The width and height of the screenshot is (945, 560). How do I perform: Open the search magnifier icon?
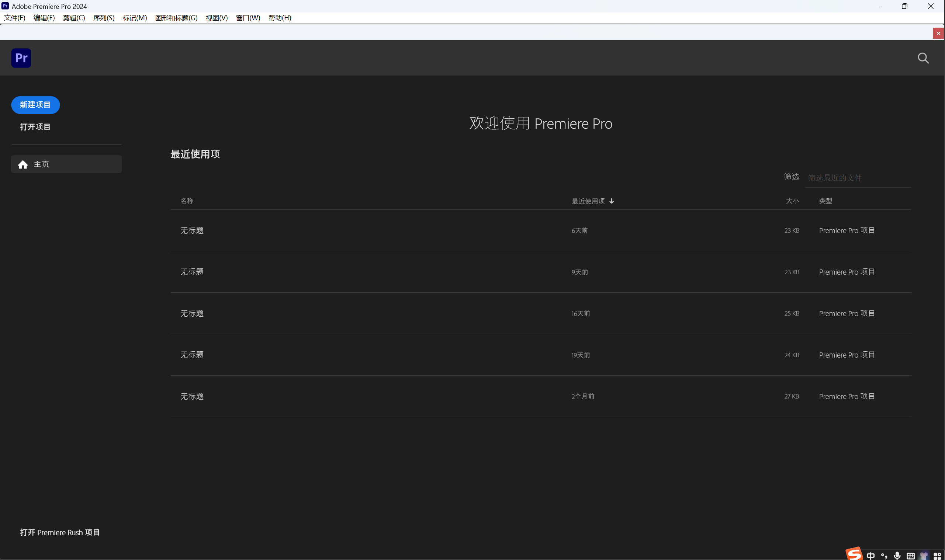[x=923, y=58]
